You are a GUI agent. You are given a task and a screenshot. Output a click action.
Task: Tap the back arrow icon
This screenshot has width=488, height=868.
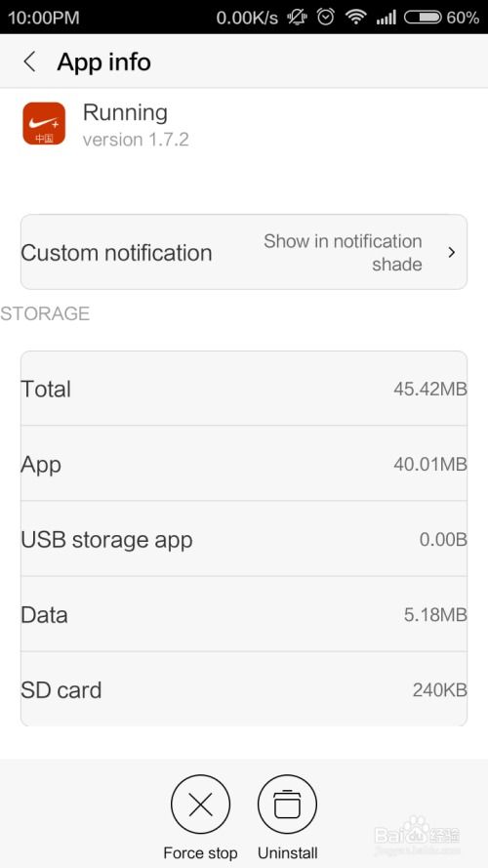tap(30, 62)
